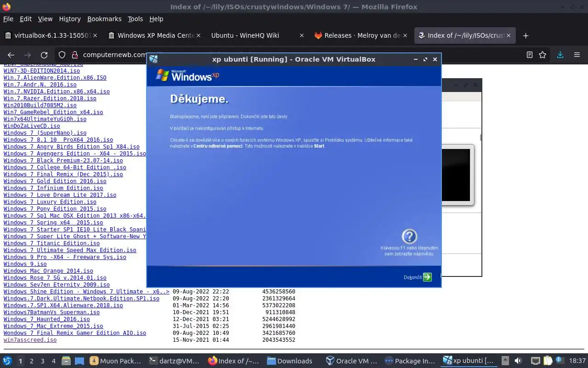This screenshot has width=588, height=368.
Task: Open the clipboard manager tray icon
Action: point(548,361)
